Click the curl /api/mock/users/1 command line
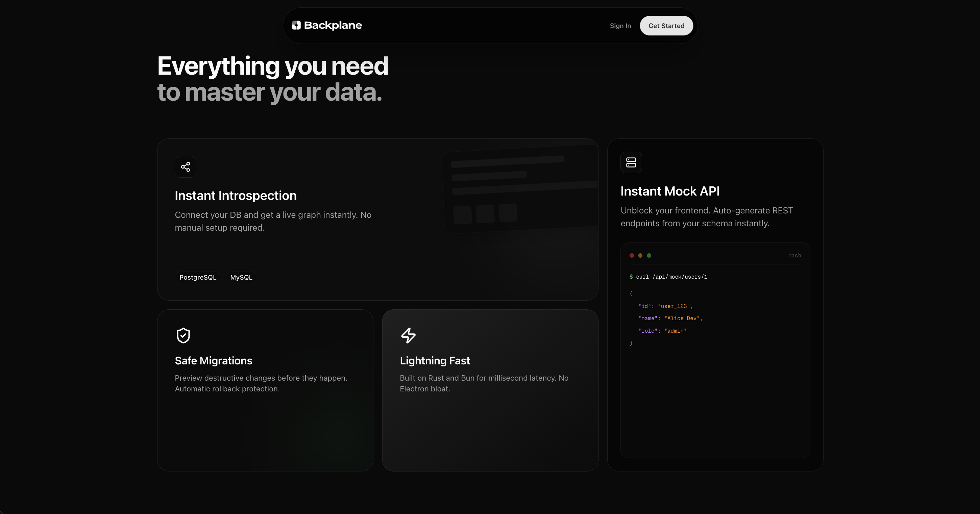The width and height of the screenshot is (980, 514). (671, 277)
